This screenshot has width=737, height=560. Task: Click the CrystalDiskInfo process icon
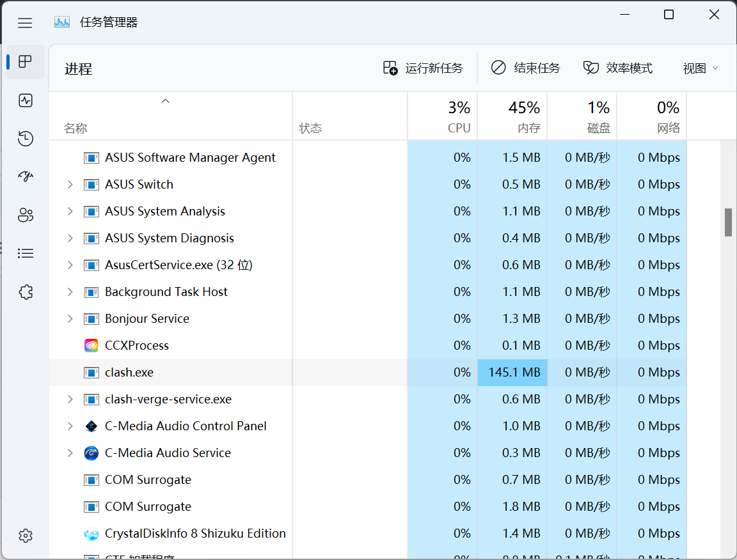click(x=91, y=534)
